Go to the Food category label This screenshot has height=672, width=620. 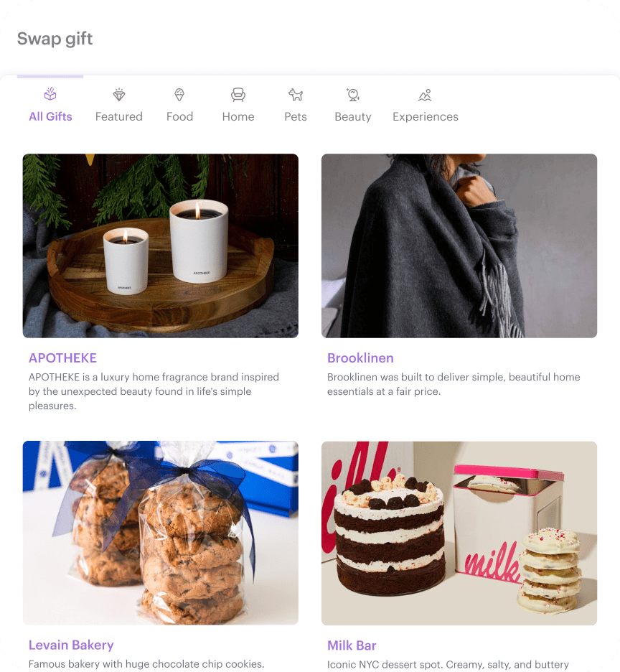click(179, 116)
